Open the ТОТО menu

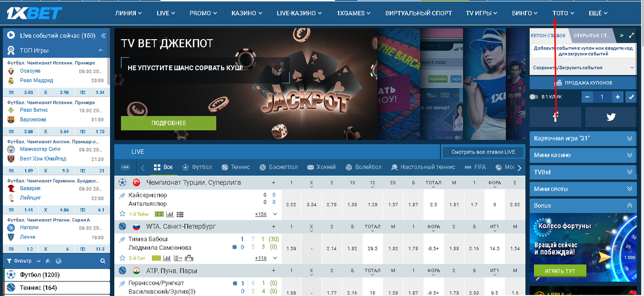coord(563,13)
